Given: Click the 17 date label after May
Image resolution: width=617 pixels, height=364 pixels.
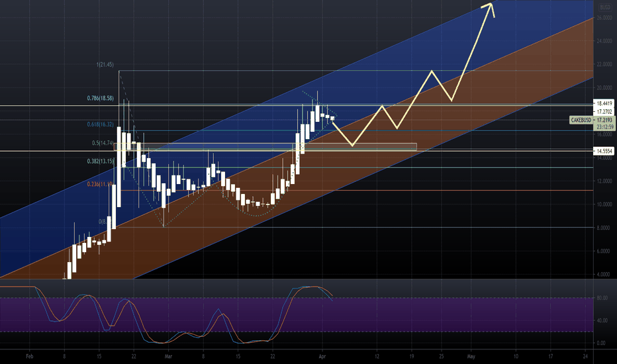Looking at the screenshot, I should coord(551,357).
